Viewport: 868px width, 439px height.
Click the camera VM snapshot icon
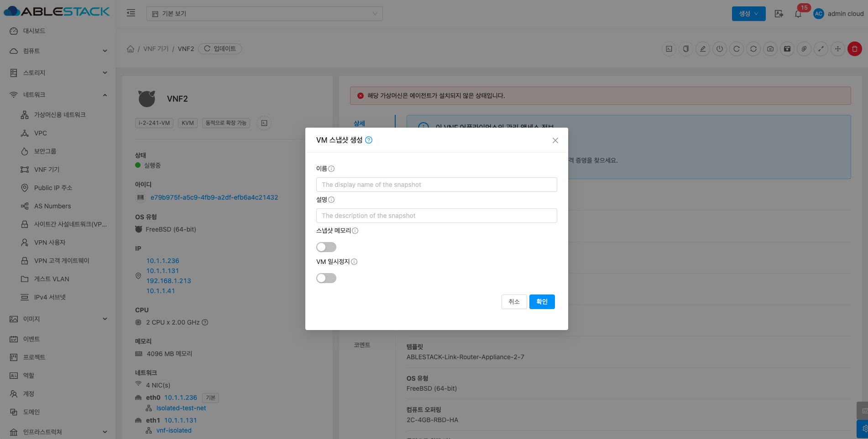click(x=770, y=49)
